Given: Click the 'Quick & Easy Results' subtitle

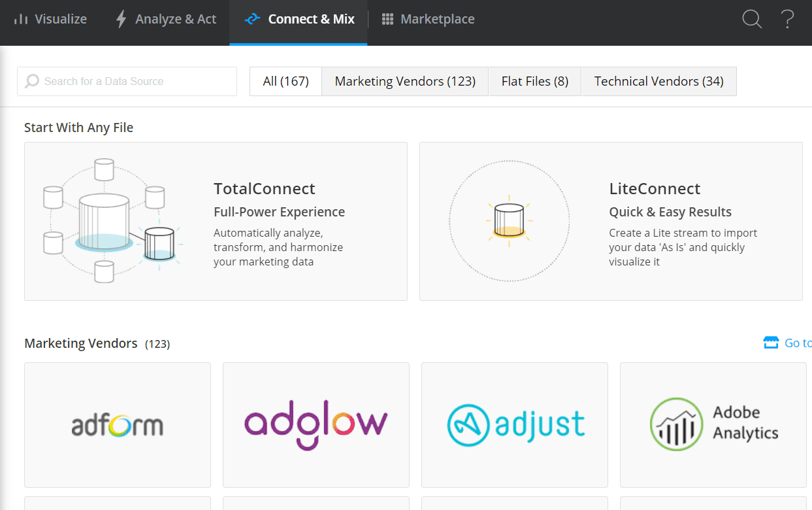Looking at the screenshot, I should (670, 212).
